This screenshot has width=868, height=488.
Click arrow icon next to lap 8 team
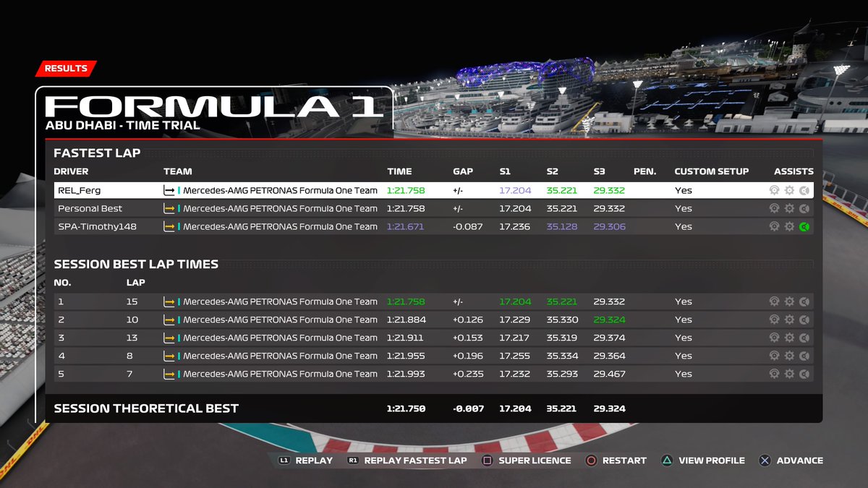click(x=169, y=356)
